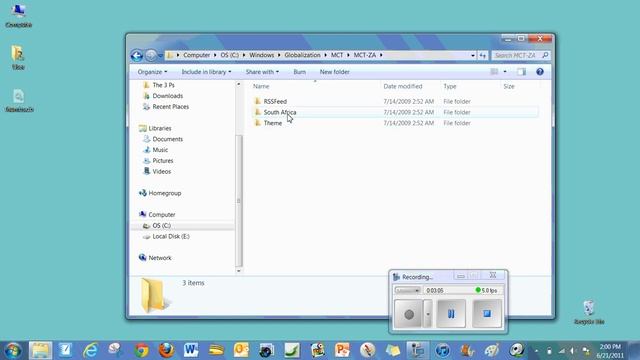Open PowerPoint from taskbar
The image size is (640, 360).
click(342, 350)
